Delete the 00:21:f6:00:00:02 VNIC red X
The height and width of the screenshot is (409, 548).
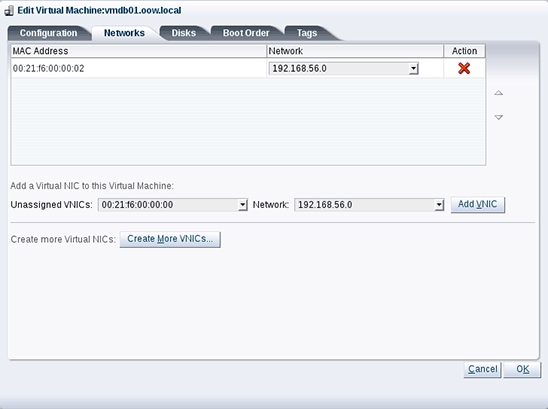coord(464,68)
